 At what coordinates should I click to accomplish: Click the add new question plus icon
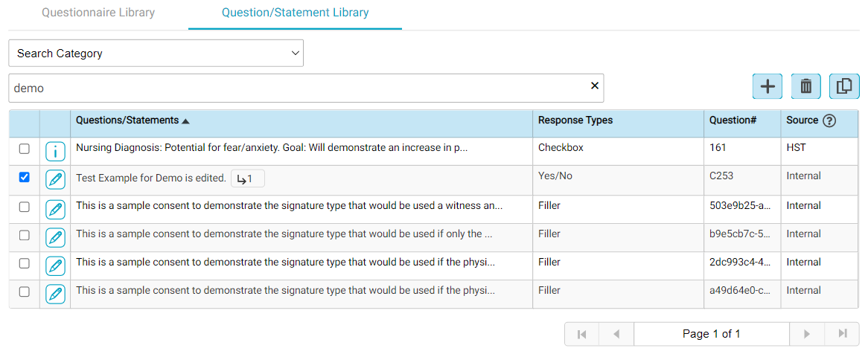point(768,86)
